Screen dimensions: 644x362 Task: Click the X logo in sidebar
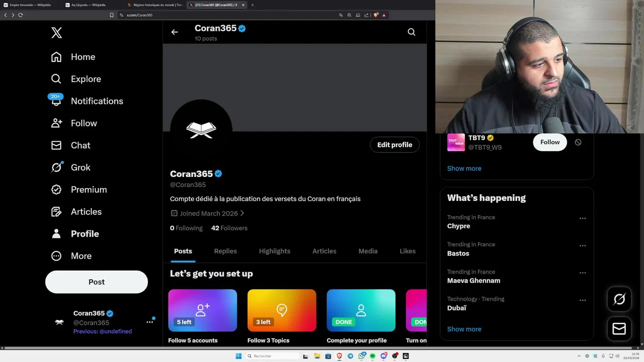pyautogui.click(x=56, y=33)
